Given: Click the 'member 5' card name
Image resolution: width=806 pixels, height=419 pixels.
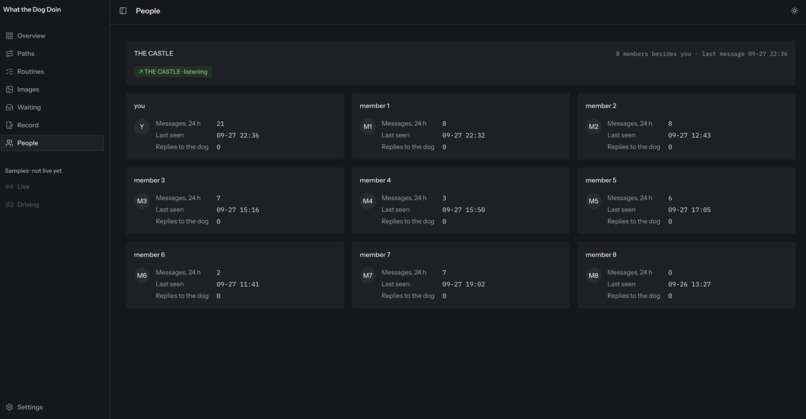Looking at the screenshot, I should click(x=601, y=180).
